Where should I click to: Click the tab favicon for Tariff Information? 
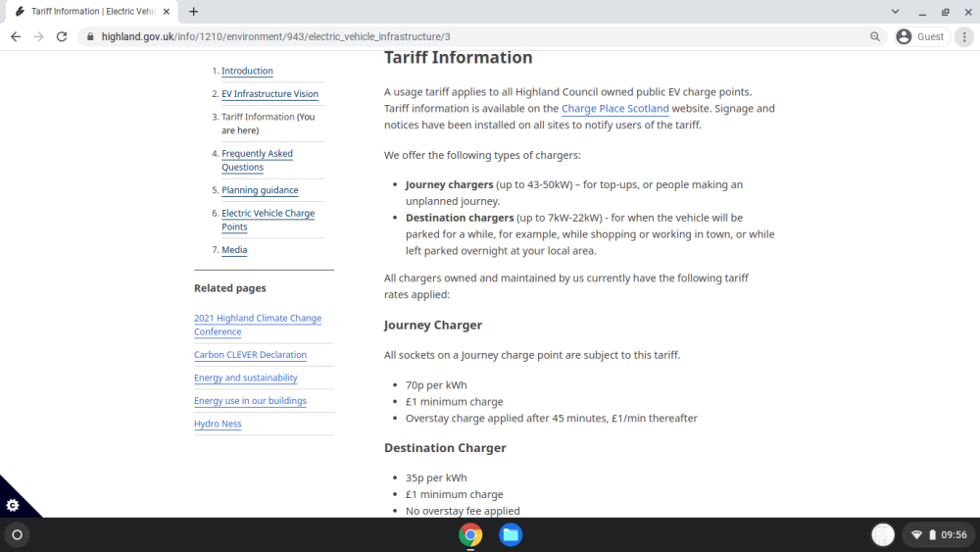(x=20, y=11)
